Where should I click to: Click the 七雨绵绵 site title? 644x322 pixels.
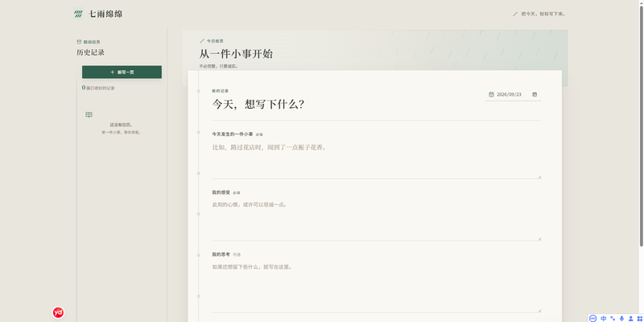[x=105, y=14]
